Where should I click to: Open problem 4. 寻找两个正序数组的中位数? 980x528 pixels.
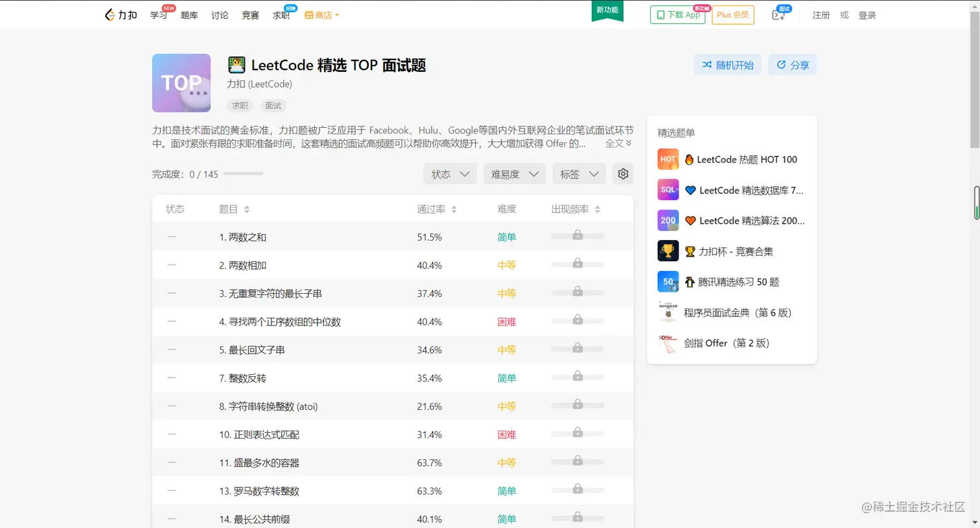(280, 322)
